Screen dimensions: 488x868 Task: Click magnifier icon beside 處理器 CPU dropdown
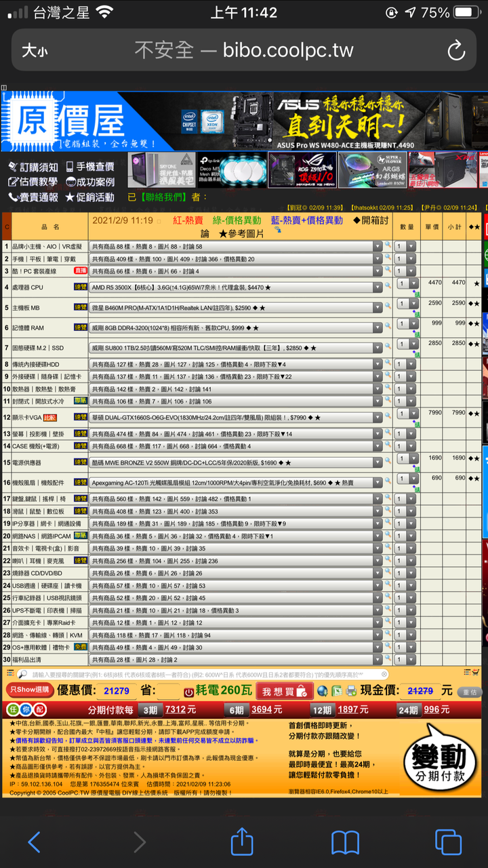coord(388,284)
